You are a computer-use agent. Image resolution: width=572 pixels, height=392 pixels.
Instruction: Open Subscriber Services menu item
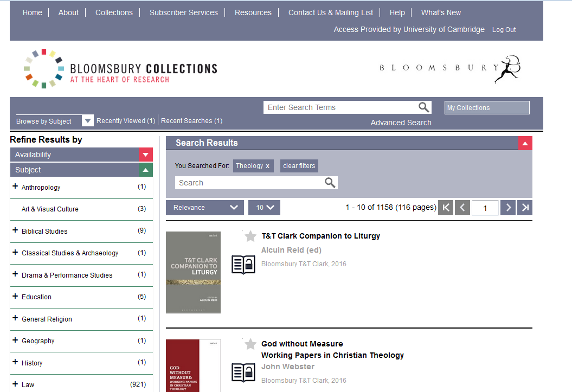(183, 12)
